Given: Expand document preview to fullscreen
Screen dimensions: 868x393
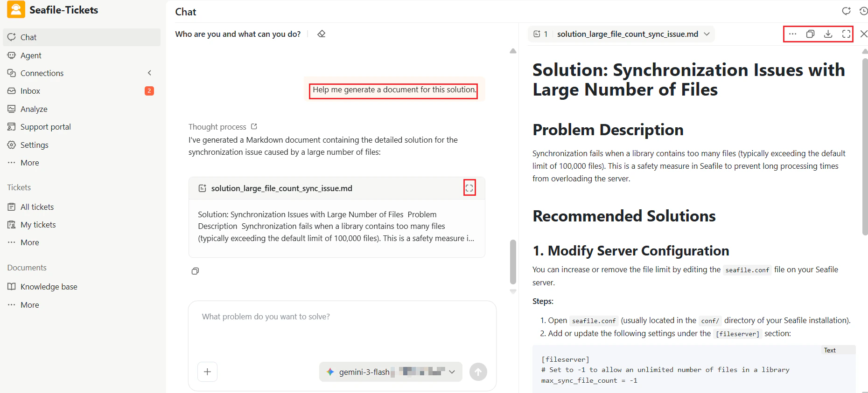Looking at the screenshot, I should 846,34.
